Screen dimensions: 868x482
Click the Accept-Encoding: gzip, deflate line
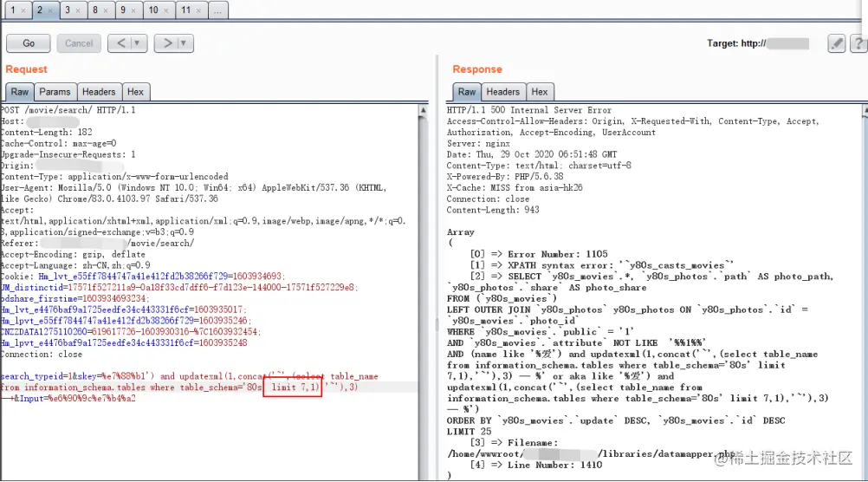pos(73,254)
